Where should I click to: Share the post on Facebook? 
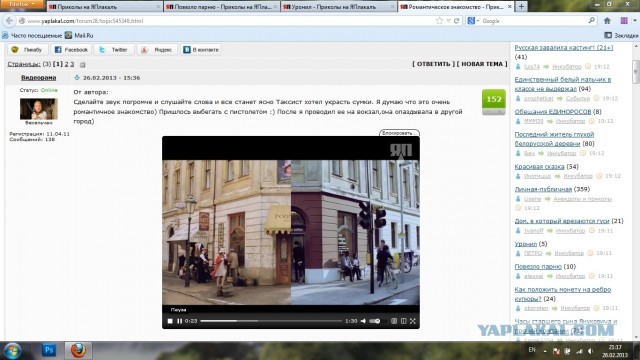point(71,50)
